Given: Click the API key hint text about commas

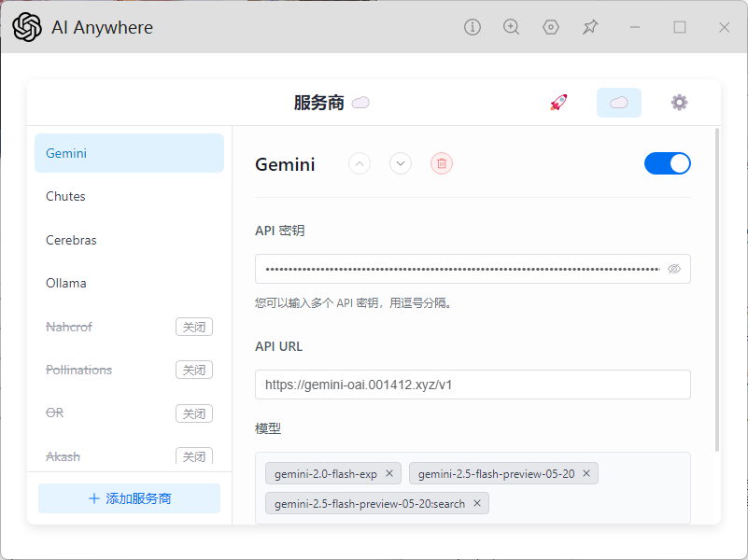Looking at the screenshot, I should [354, 303].
